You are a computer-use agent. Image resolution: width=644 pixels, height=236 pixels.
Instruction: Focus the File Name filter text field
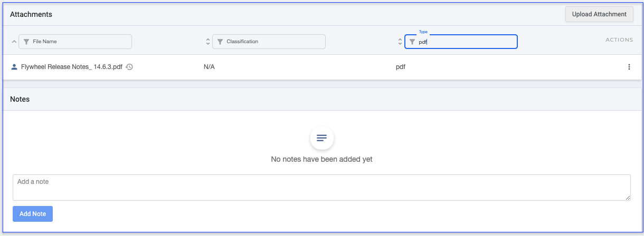point(79,42)
